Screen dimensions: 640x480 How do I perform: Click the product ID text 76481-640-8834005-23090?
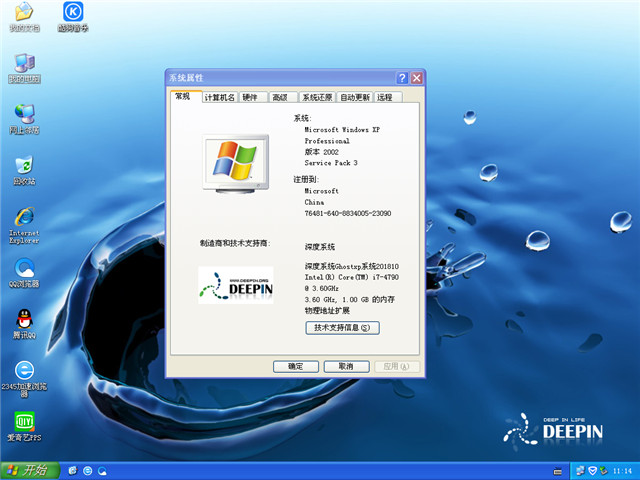point(348,213)
